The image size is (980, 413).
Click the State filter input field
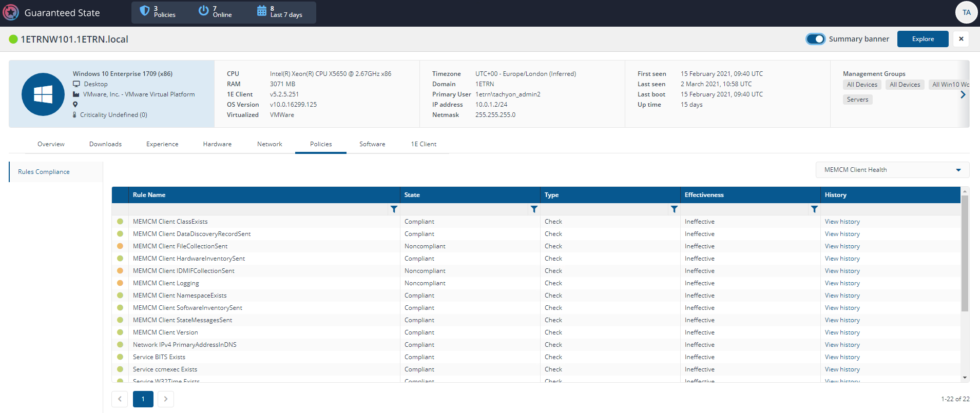coord(465,209)
